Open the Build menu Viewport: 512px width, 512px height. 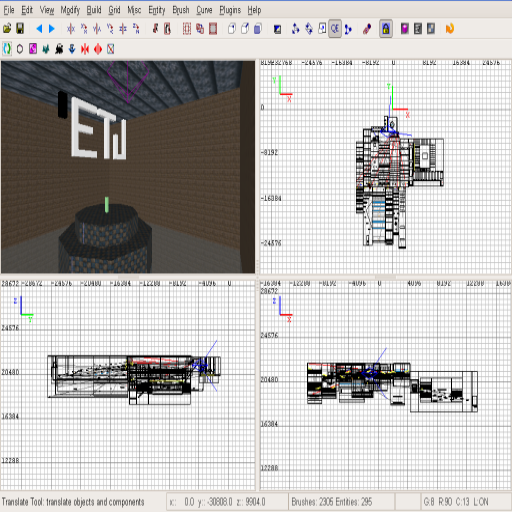(94, 10)
